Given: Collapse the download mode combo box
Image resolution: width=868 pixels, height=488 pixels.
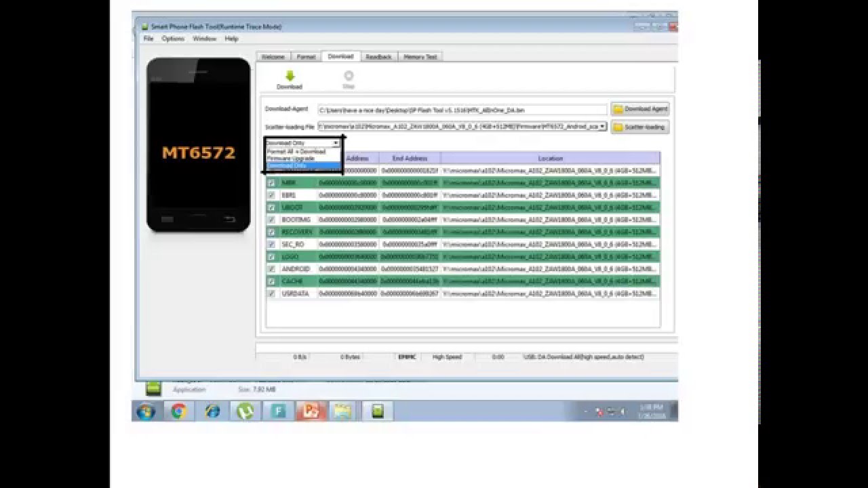Looking at the screenshot, I should [336, 143].
